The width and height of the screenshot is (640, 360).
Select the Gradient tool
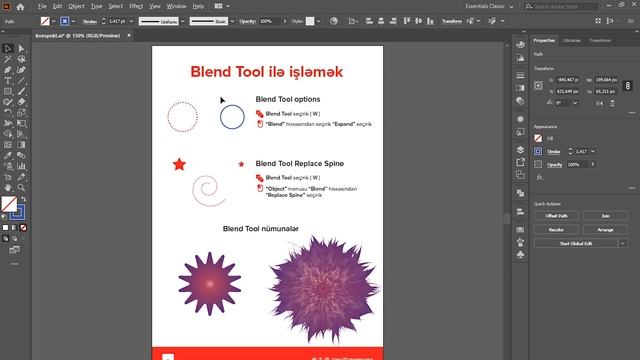(21, 144)
